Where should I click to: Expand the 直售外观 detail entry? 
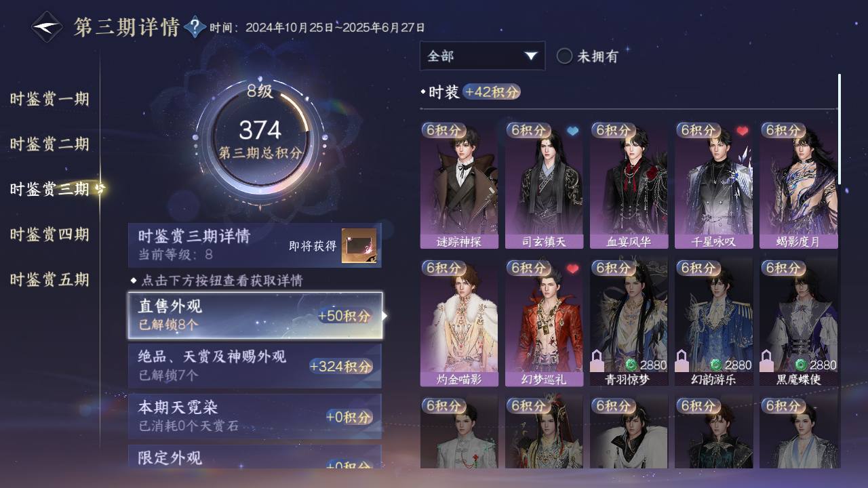[255, 315]
